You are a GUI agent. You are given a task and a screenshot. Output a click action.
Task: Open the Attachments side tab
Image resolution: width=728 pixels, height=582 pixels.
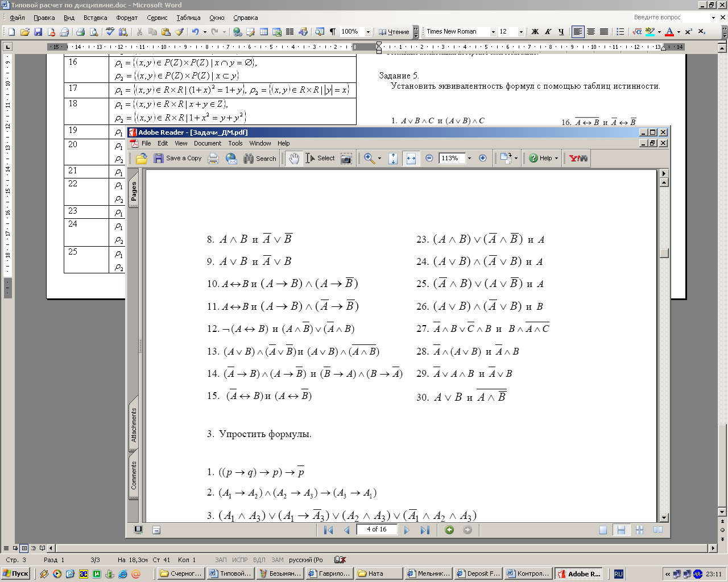coord(134,425)
